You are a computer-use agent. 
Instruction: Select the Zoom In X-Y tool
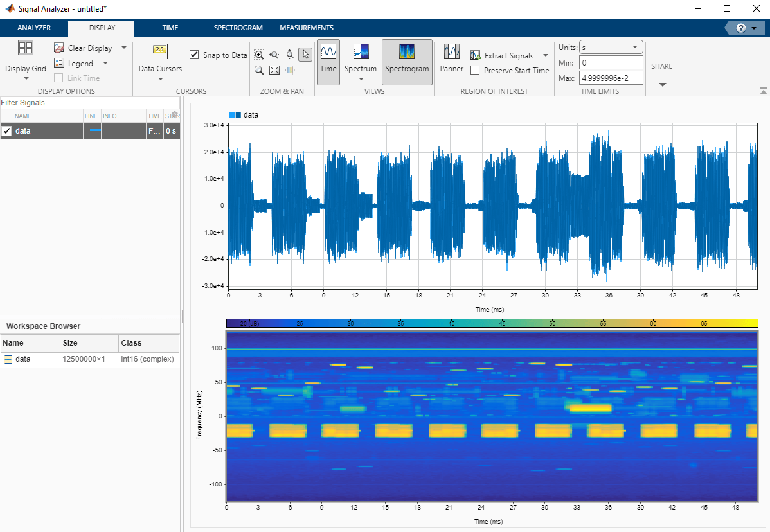(x=259, y=55)
